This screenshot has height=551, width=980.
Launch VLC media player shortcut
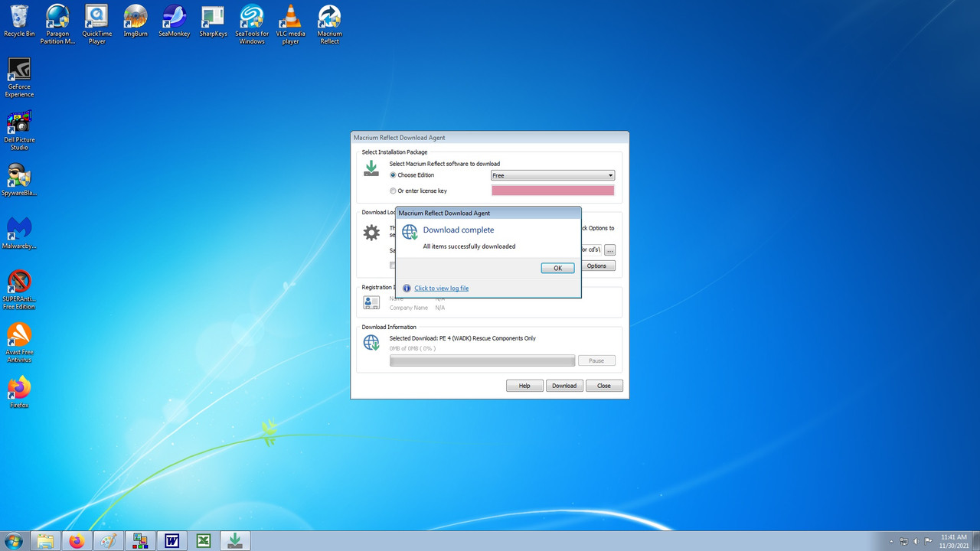point(290,24)
